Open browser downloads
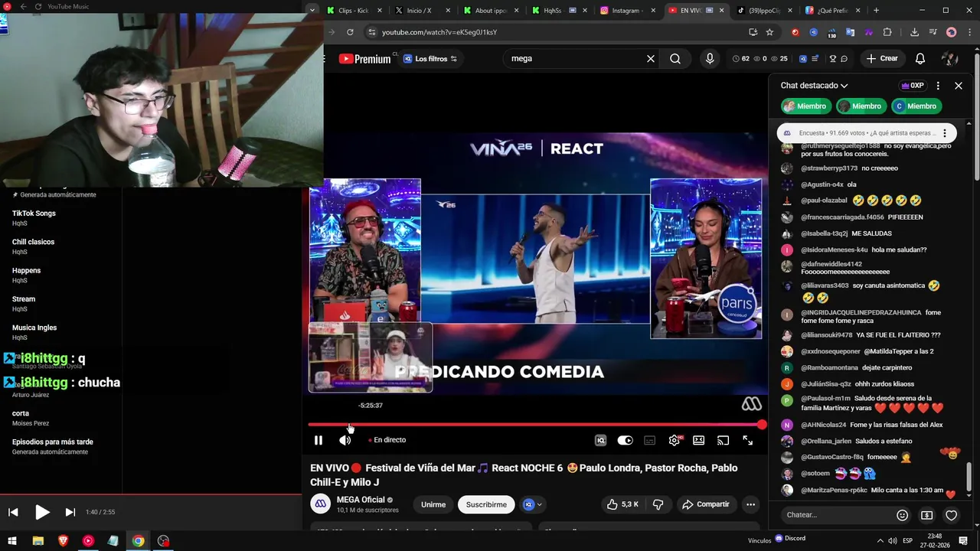Image resolution: width=980 pixels, height=551 pixels. pyautogui.click(x=914, y=32)
